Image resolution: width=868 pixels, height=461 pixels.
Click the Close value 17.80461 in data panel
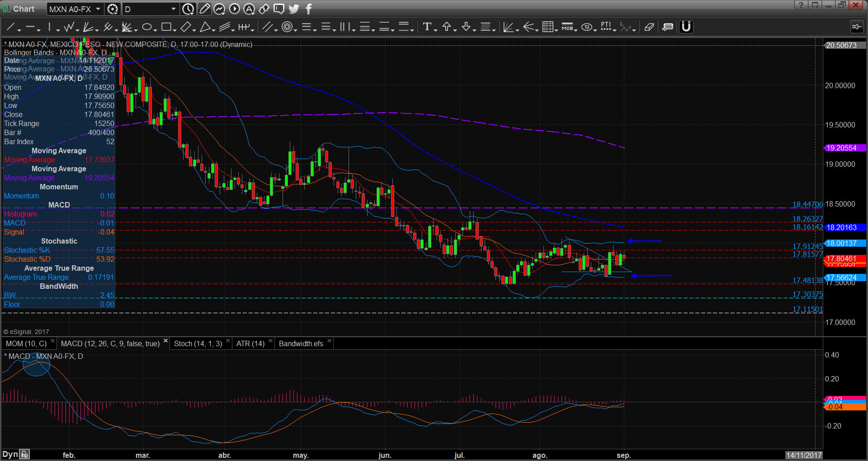99,114
